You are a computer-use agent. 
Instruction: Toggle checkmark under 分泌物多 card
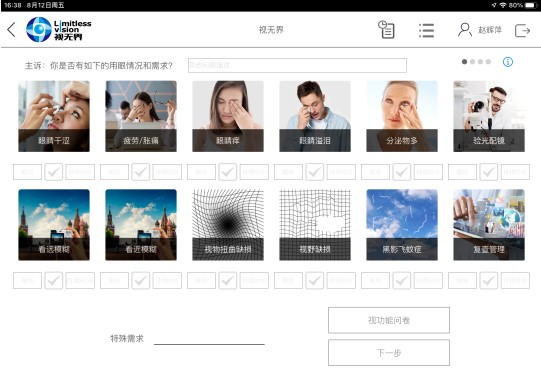[402, 172]
